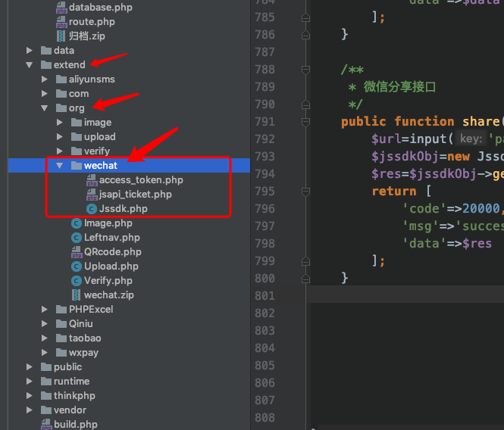Open the Jssdk.php class file
504x430 pixels.
click(123, 209)
